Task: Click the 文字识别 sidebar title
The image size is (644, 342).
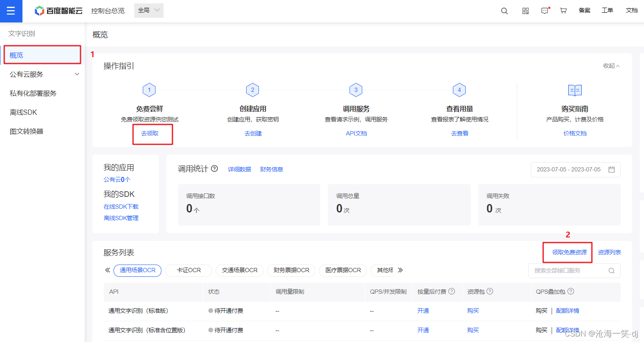Action: point(22,33)
